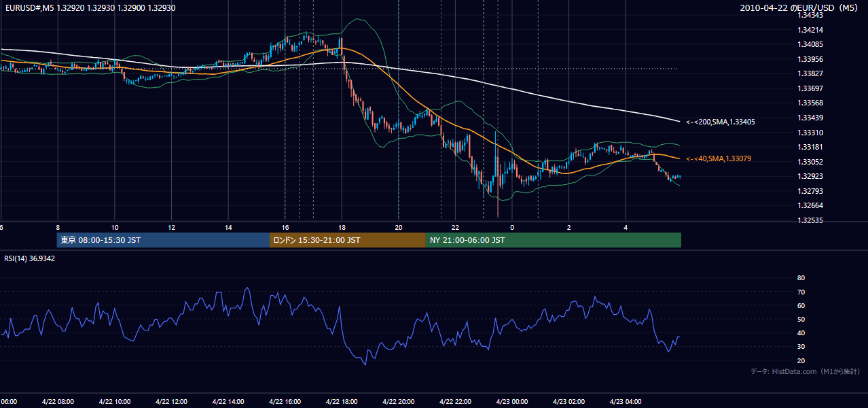Click price axis value 1.33697
868x408 pixels.
click(810, 88)
